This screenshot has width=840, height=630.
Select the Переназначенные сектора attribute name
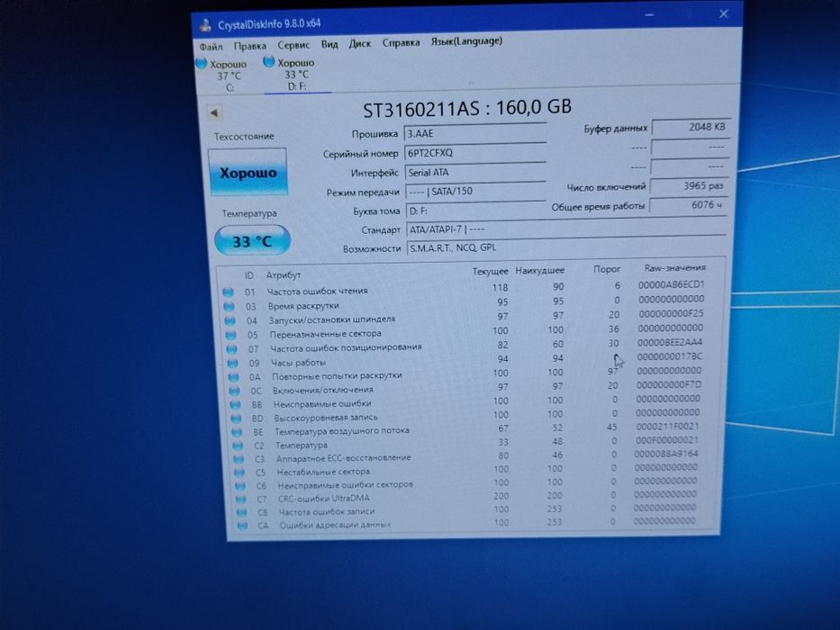[325, 334]
